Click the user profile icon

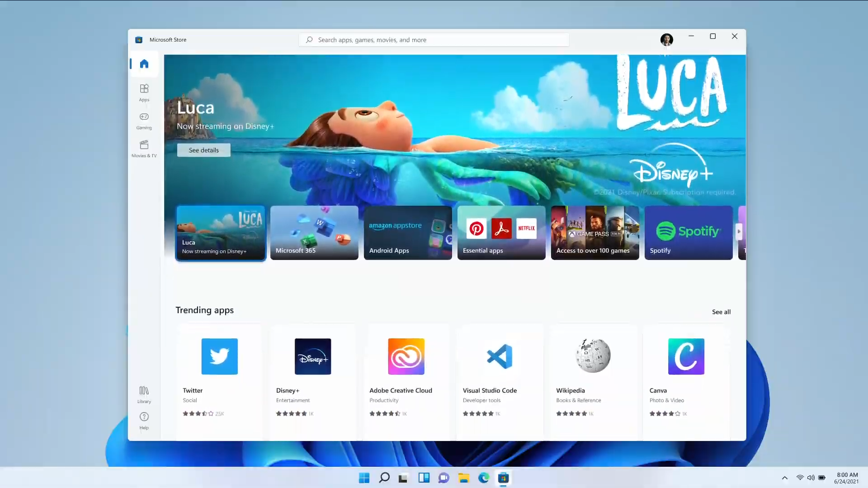[x=666, y=39]
